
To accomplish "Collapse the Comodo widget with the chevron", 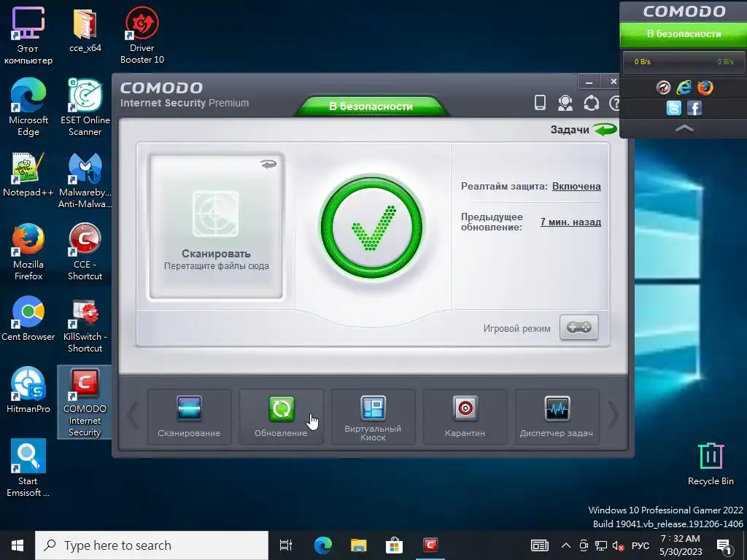I will click(684, 128).
